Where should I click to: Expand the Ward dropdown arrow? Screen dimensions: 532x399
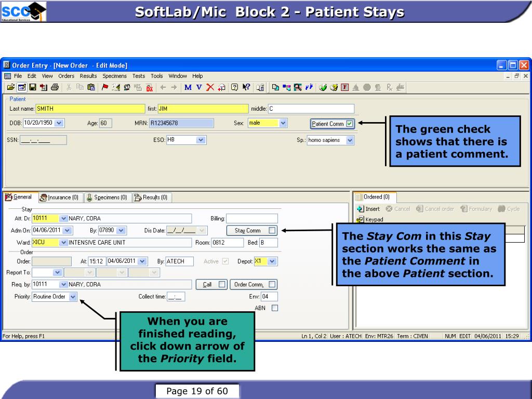[63, 243]
